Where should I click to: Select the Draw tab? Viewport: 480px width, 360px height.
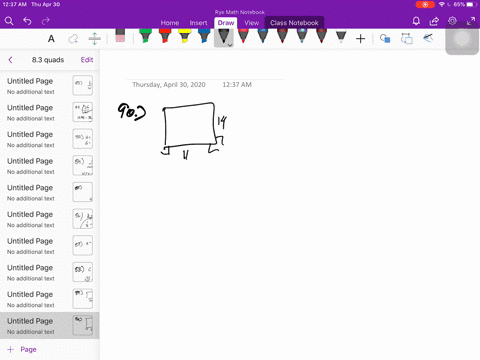[x=226, y=23]
